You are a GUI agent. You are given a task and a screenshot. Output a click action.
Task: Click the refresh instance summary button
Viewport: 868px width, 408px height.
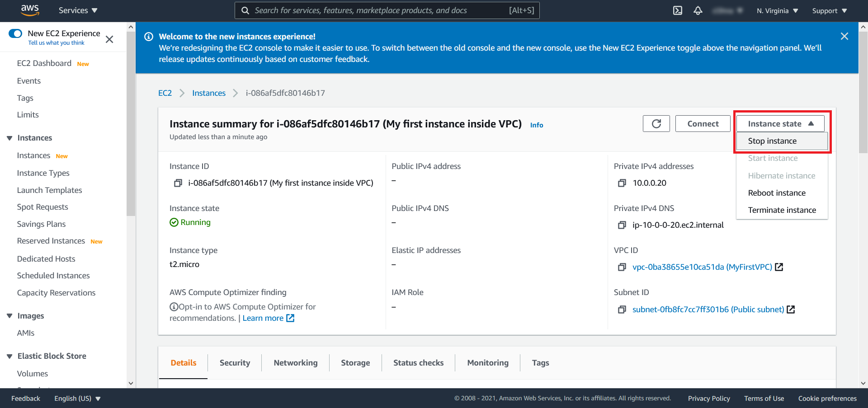coord(656,124)
